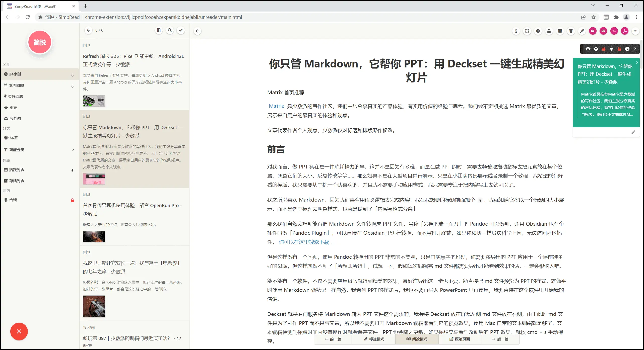Export as HTML with pink HTML icon
Viewport: 644px width, 350px height.
[x=614, y=31]
